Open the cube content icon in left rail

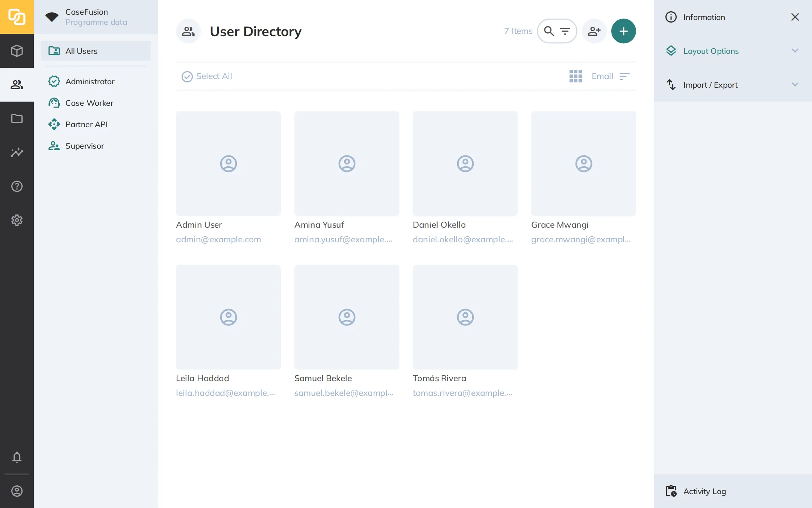17,51
